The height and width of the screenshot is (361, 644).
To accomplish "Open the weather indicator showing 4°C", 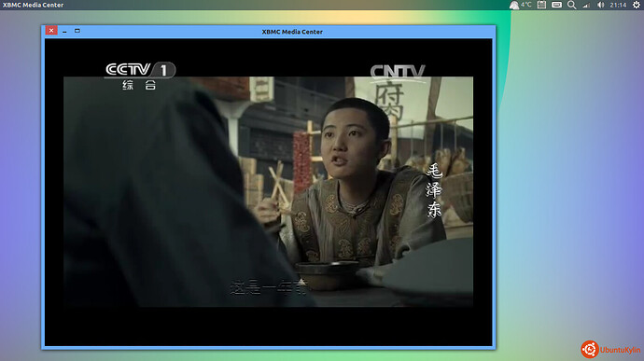I will click(521, 5).
